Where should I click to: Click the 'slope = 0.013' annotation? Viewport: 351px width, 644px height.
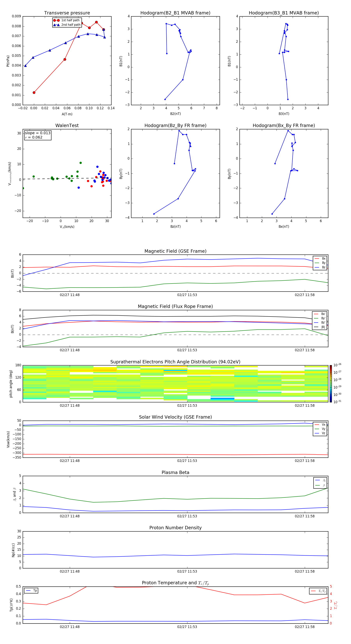coord(38,133)
